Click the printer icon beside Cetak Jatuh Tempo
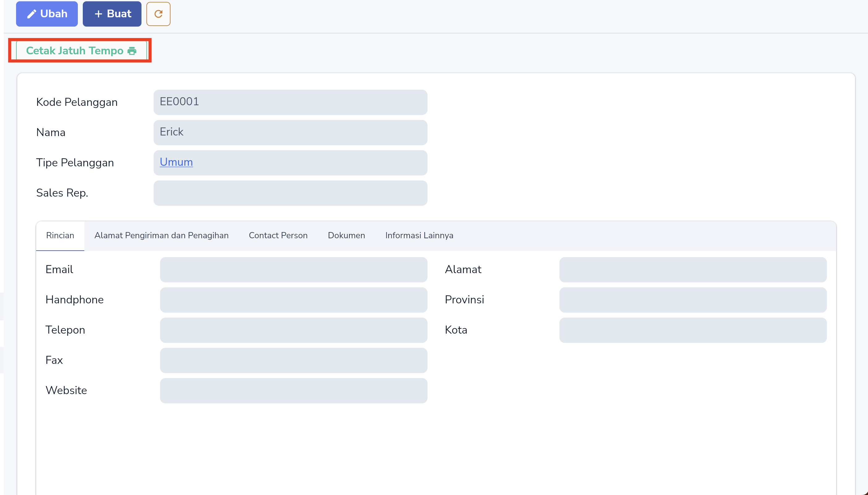Image resolution: width=868 pixels, height=495 pixels. [x=132, y=51]
